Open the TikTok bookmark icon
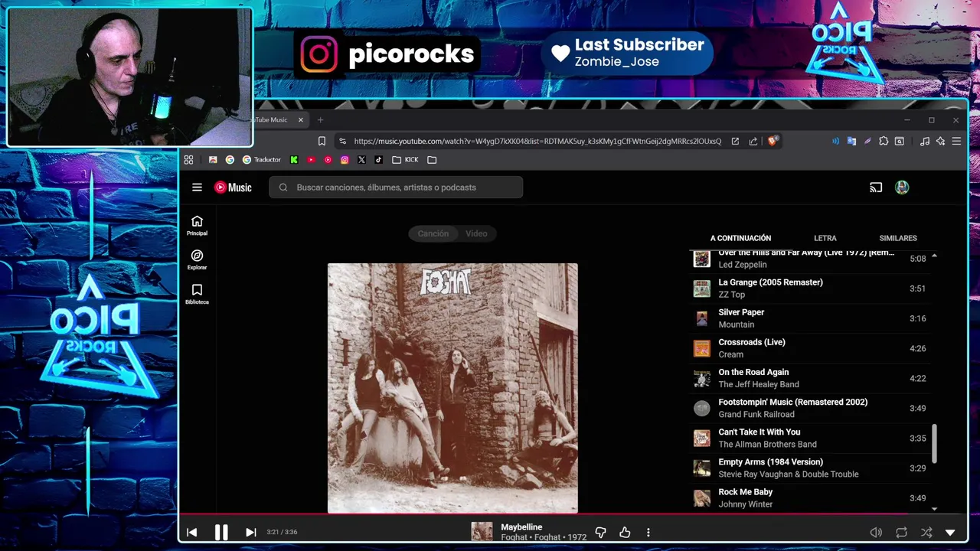This screenshot has width=980, height=551. (x=378, y=160)
